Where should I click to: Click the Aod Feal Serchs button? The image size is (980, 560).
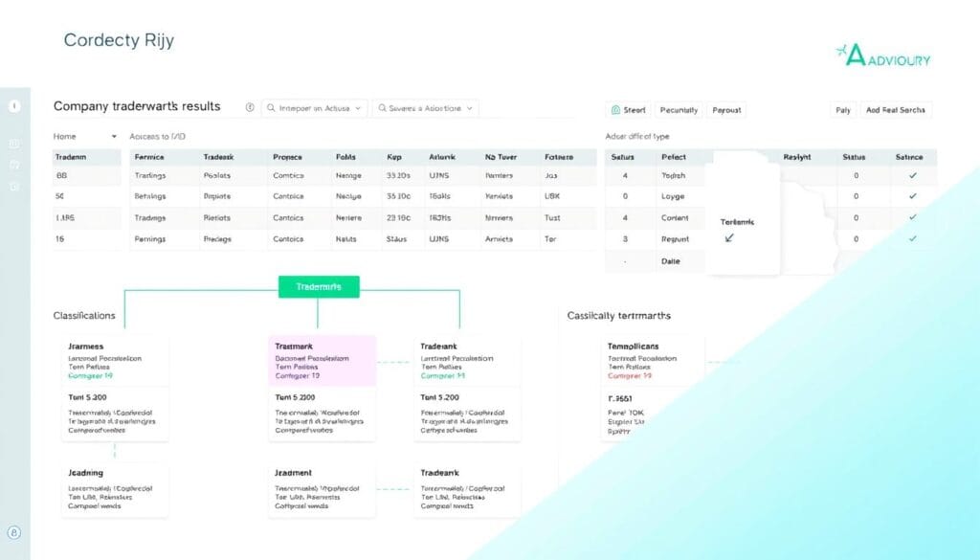tap(896, 110)
